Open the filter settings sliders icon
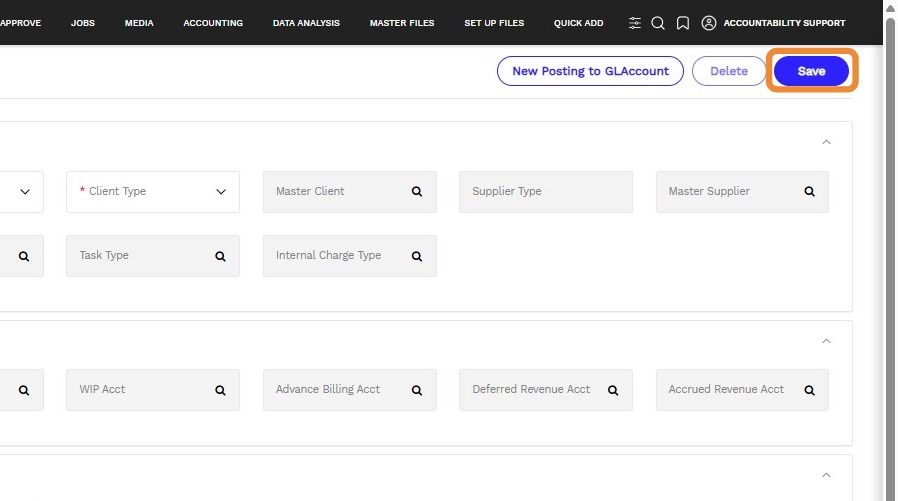898x501 pixels. [x=635, y=23]
